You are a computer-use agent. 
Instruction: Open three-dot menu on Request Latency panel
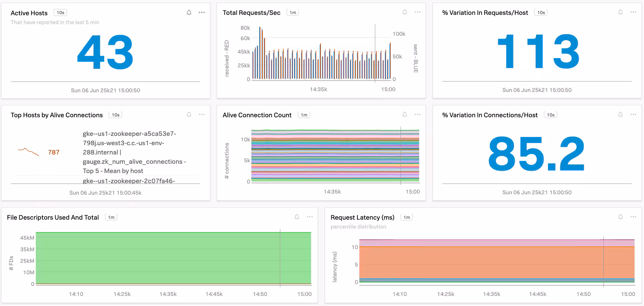click(633, 217)
